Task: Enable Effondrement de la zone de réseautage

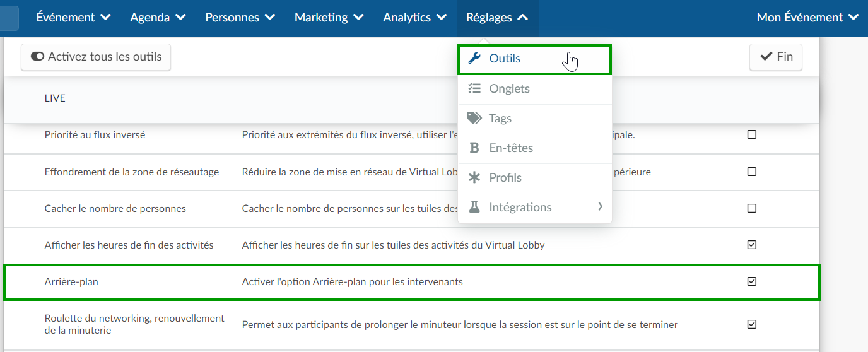Action: click(x=751, y=172)
